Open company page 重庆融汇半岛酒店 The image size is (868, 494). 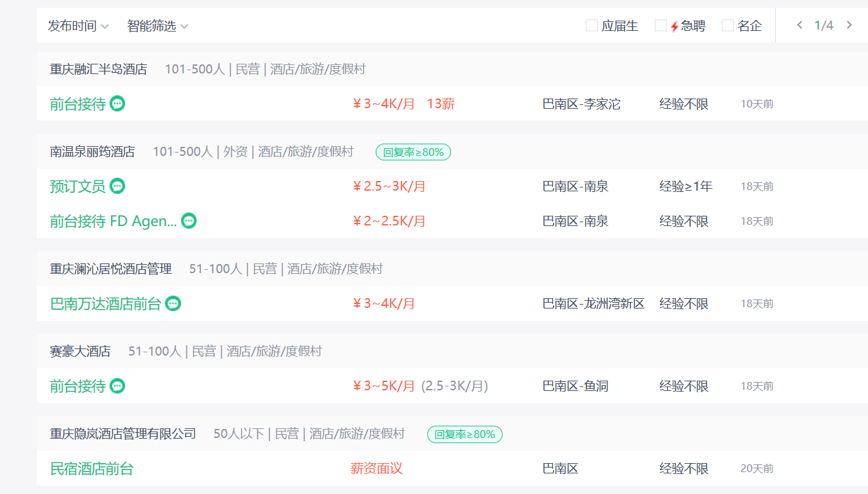(x=99, y=69)
